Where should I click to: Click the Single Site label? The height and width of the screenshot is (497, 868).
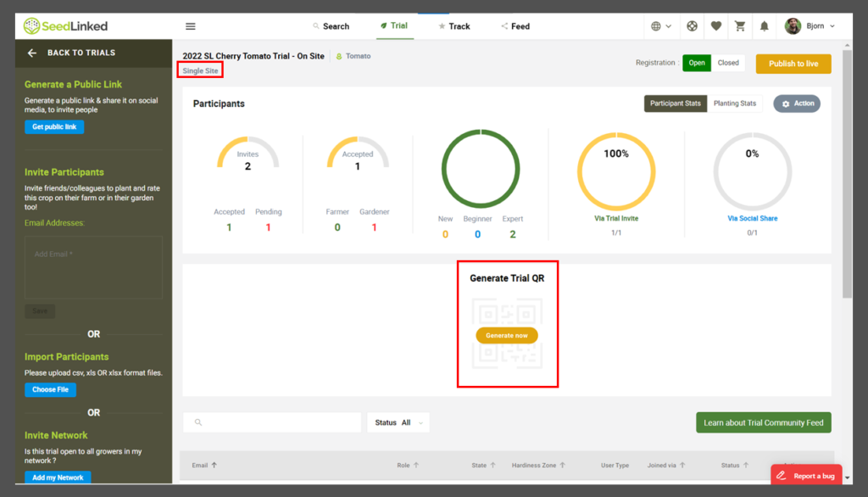point(200,71)
